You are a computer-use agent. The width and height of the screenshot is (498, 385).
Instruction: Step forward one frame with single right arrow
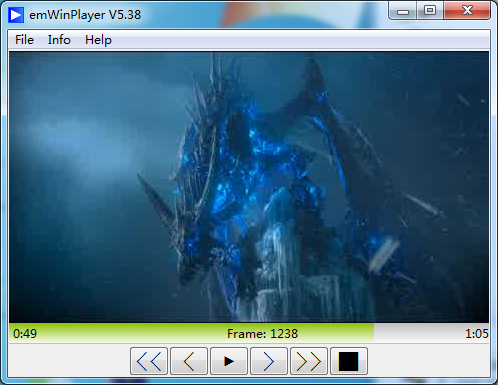tap(269, 361)
